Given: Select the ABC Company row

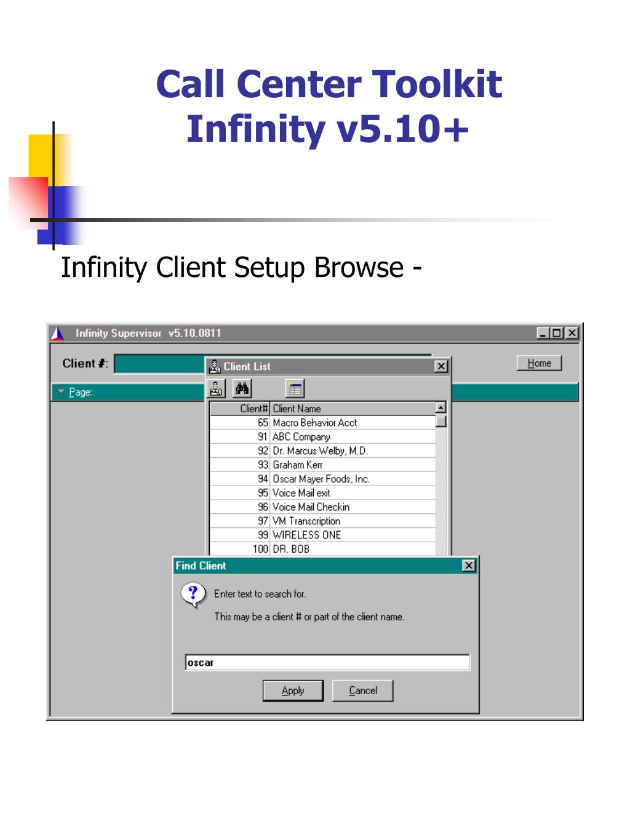Looking at the screenshot, I should (x=322, y=437).
